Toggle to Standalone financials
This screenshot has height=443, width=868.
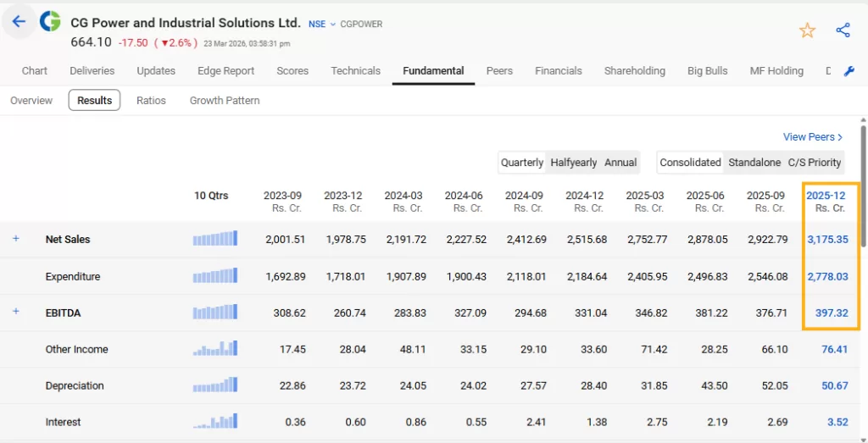pyautogui.click(x=754, y=163)
